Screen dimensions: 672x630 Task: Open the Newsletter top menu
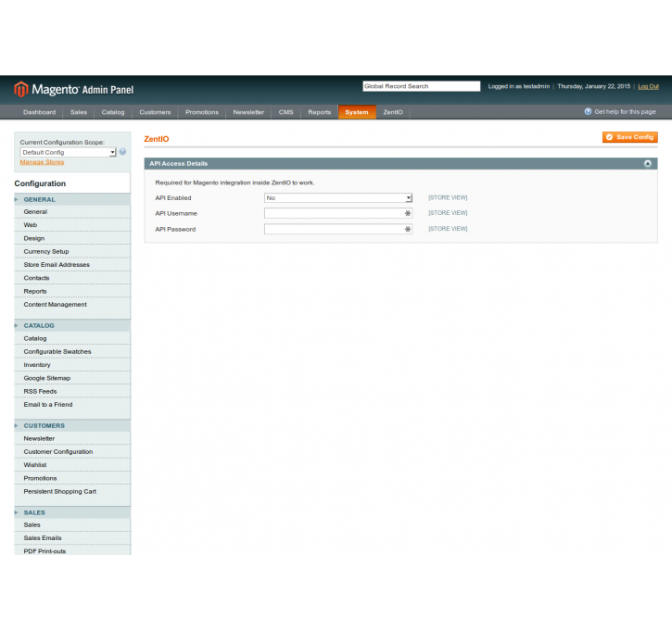[x=248, y=112]
